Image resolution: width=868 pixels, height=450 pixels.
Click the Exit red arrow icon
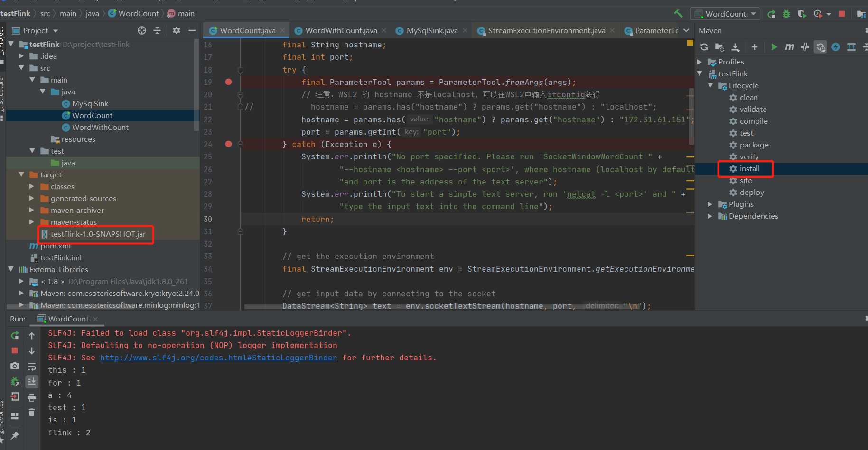[x=15, y=396]
